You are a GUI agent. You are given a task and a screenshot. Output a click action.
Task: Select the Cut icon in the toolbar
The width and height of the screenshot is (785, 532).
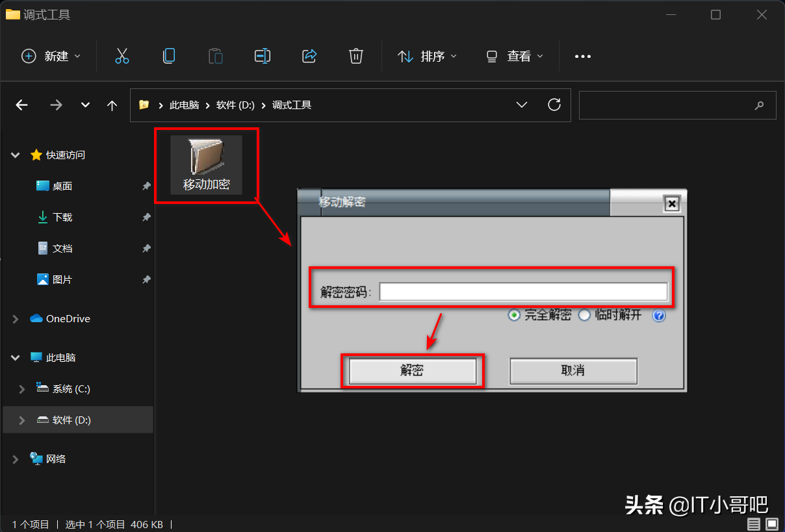click(x=122, y=56)
